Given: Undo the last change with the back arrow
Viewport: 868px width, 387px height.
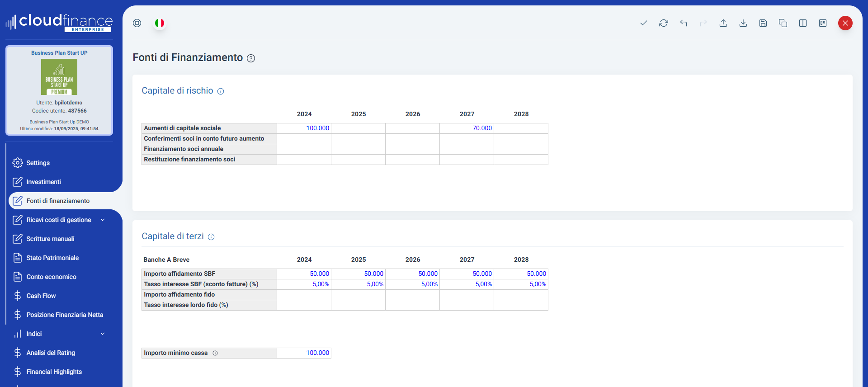Looking at the screenshot, I should (684, 23).
